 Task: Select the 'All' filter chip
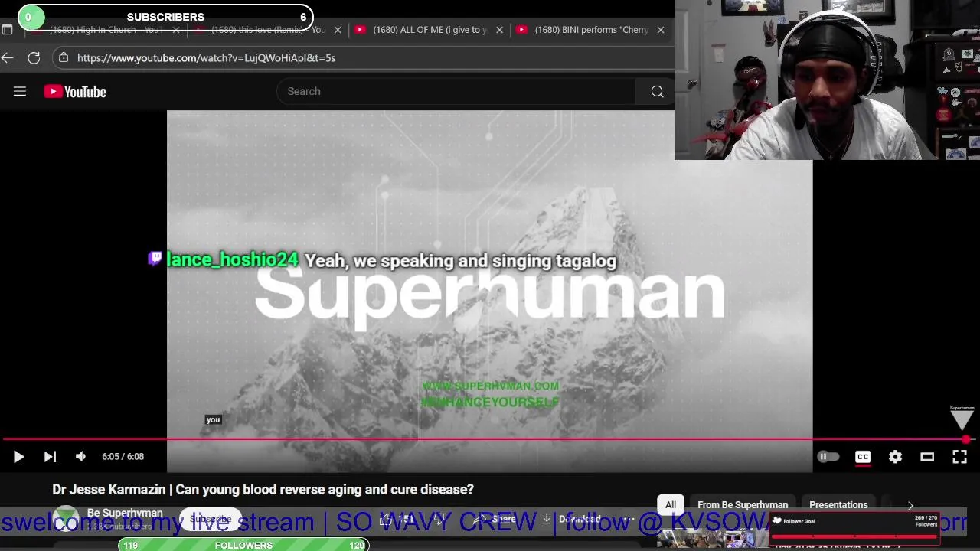click(x=671, y=504)
